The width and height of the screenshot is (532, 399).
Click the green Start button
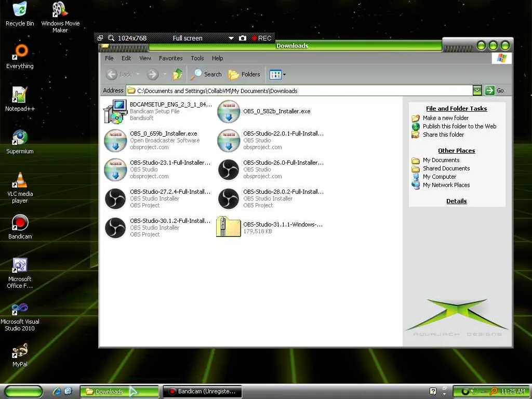coord(23,391)
